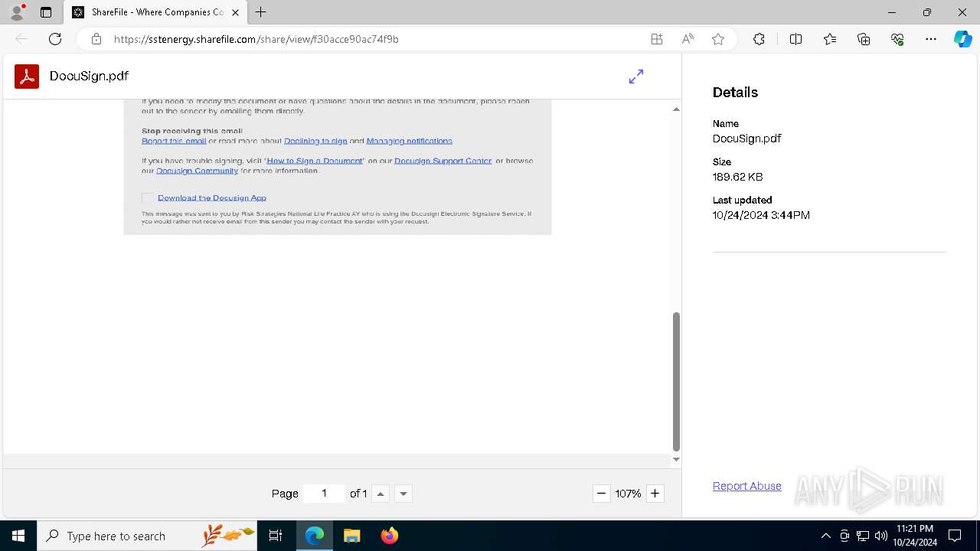Viewport: 980px width, 551px height.
Task: Go to previous page arrow
Action: click(381, 494)
